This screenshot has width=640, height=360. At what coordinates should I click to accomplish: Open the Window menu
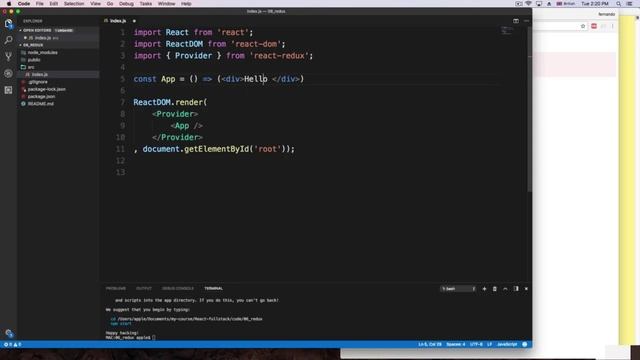(167, 4)
